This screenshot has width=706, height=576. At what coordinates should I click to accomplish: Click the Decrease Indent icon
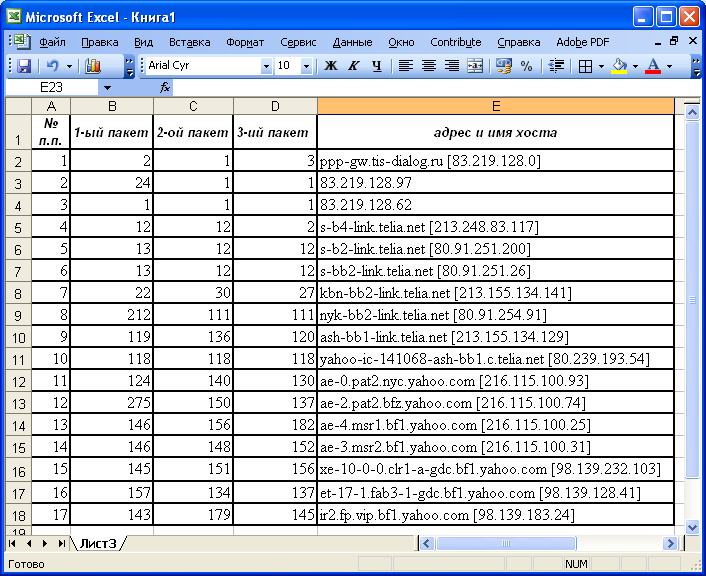click(x=556, y=66)
